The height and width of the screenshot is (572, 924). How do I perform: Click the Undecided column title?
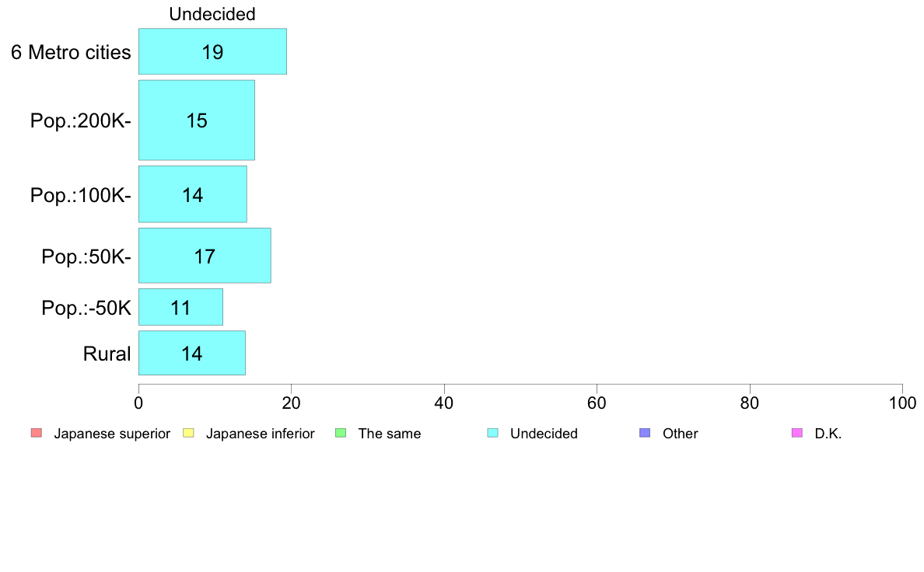click(212, 14)
